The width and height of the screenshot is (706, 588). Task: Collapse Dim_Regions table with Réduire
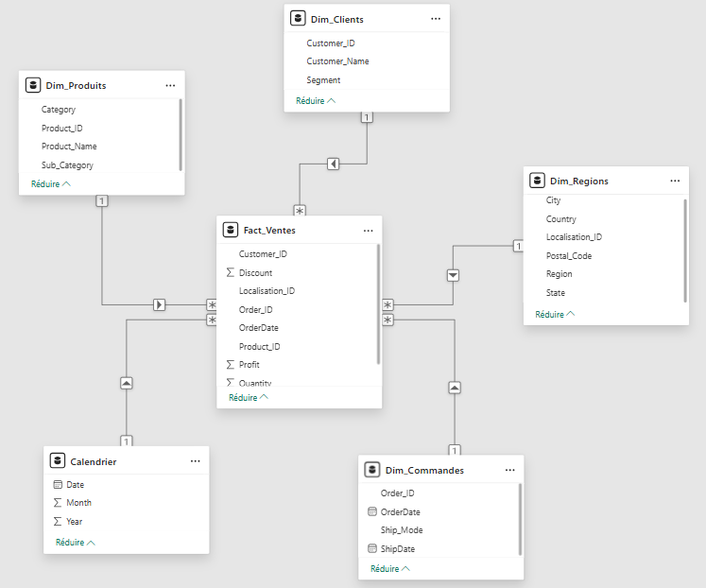point(555,314)
